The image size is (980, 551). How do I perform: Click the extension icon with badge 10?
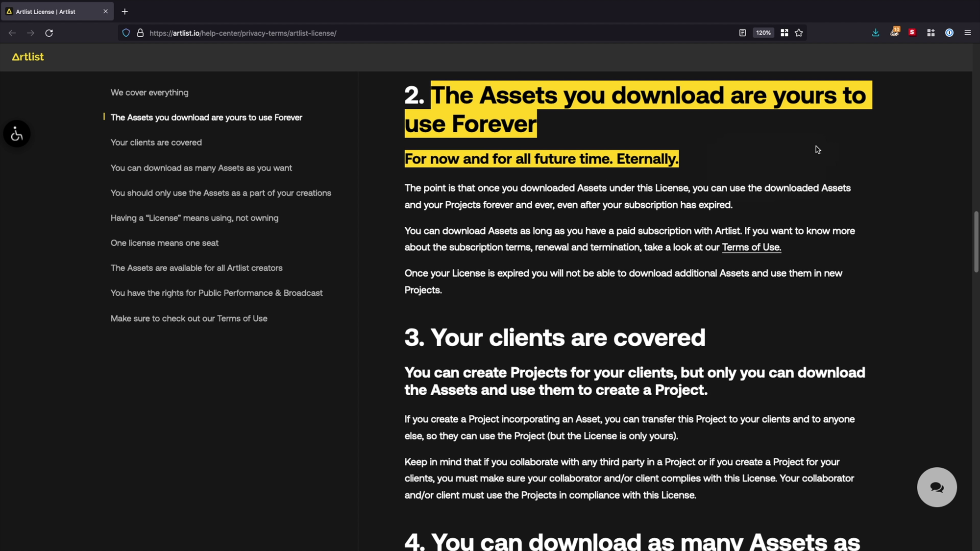click(x=894, y=32)
